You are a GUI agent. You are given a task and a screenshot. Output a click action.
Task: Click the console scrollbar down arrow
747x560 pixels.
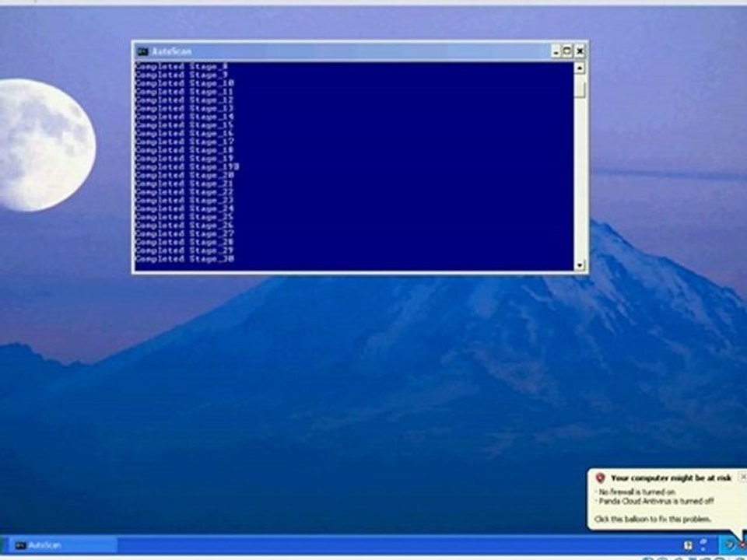pyautogui.click(x=579, y=264)
